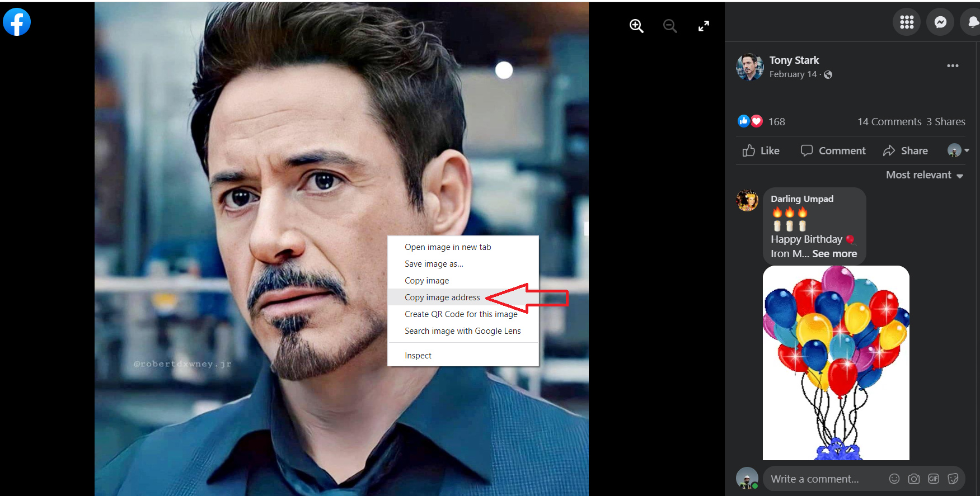Open the public audience globe icon
The image size is (980, 496).
(828, 75)
